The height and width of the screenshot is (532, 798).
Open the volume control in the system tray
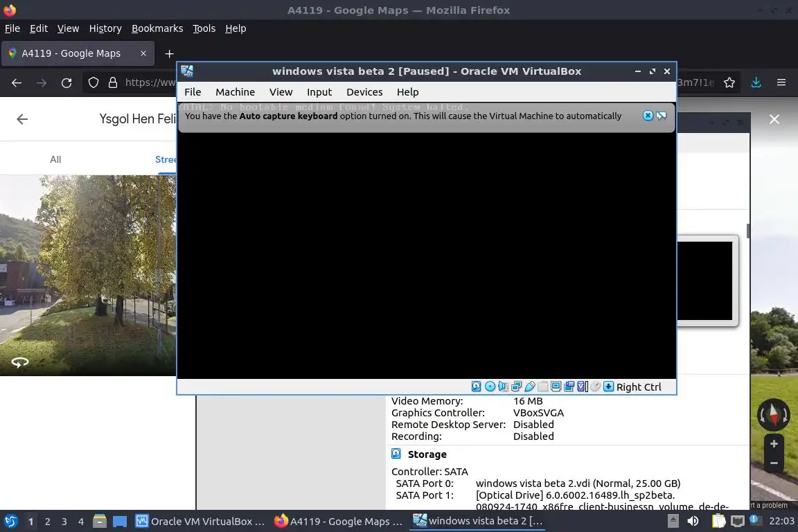point(693,521)
